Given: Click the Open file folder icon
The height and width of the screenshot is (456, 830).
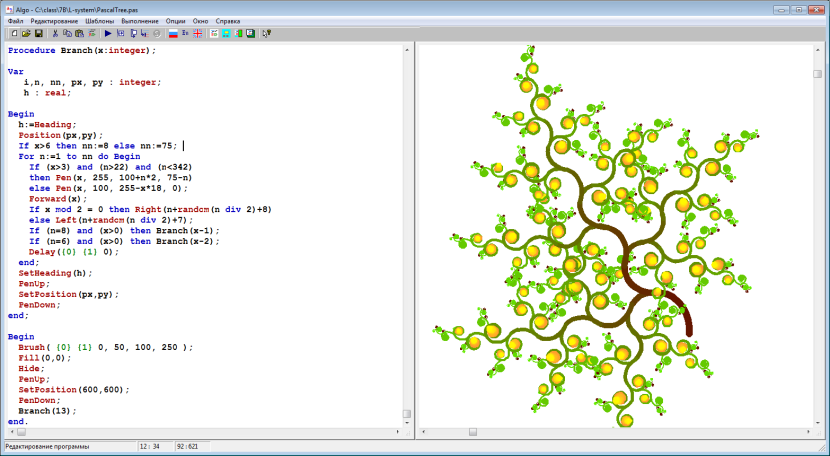Looking at the screenshot, I should coord(25,33).
